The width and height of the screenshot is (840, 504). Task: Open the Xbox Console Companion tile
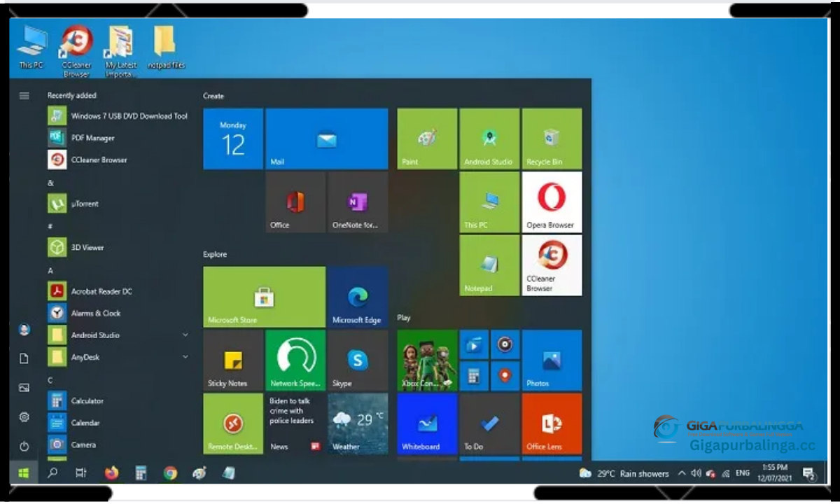427,360
